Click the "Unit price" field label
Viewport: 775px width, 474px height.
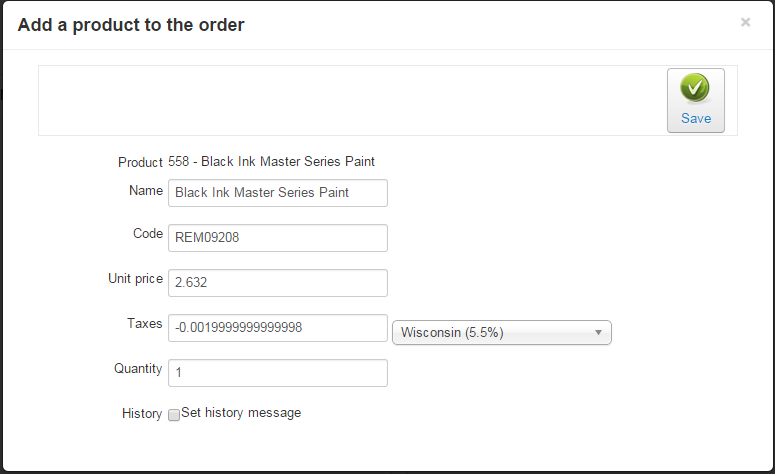tap(135, 279)
